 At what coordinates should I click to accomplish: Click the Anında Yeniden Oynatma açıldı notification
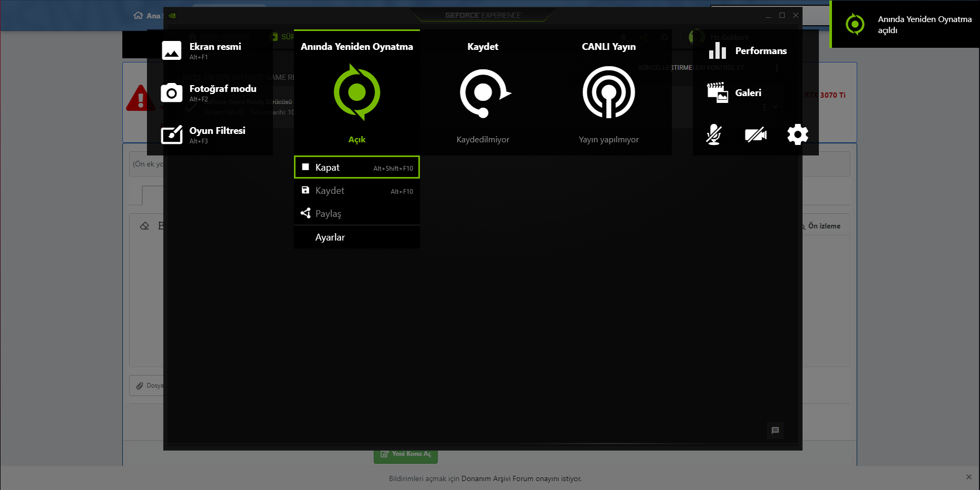(905, 25)
